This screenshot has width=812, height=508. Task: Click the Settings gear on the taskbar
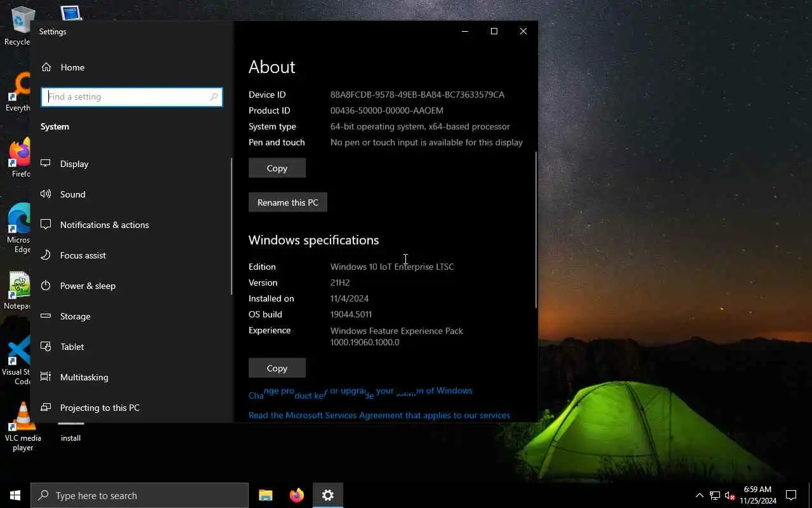click(328, 495)
